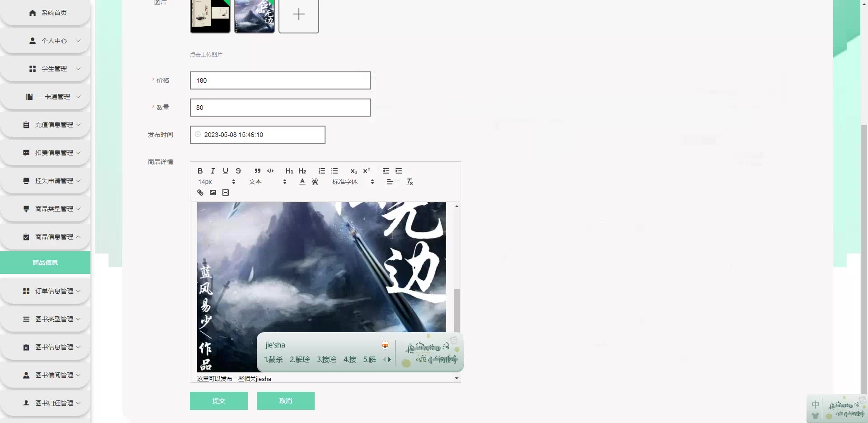The width and height of the screenshot is (868, 423).
Task: Toggle the 中 Chinese input mode indicator
Action: [815, 404]
